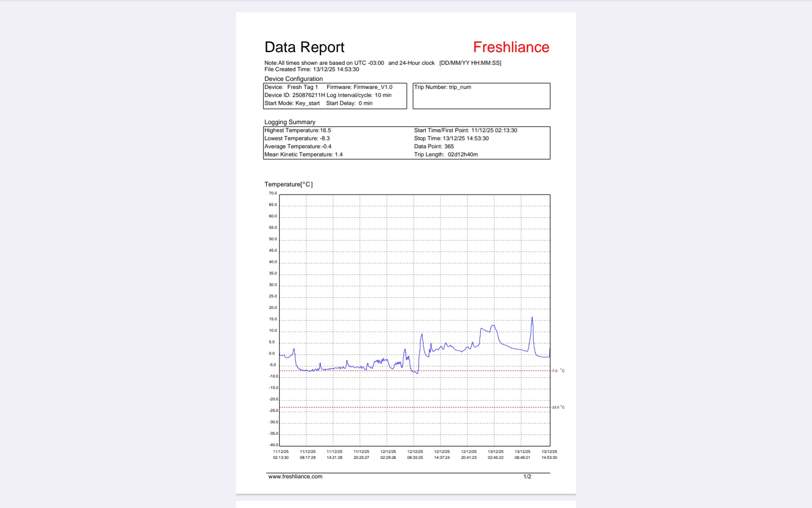Click the Lowest Temperature -8.3 entry
Image resolution: width=812 pixels, height=508 pixels.
tap(297, 138)
